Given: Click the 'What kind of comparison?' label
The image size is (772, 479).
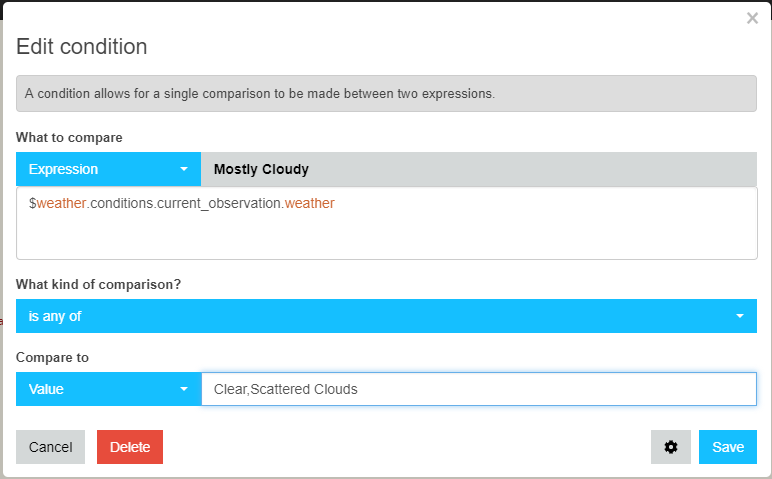Looking at the screenshot, I should (98, 285).
